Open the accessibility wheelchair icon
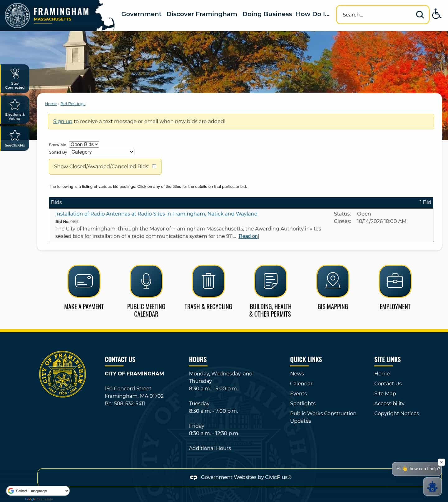Viewport: 448px width, 502px height. 437,14
